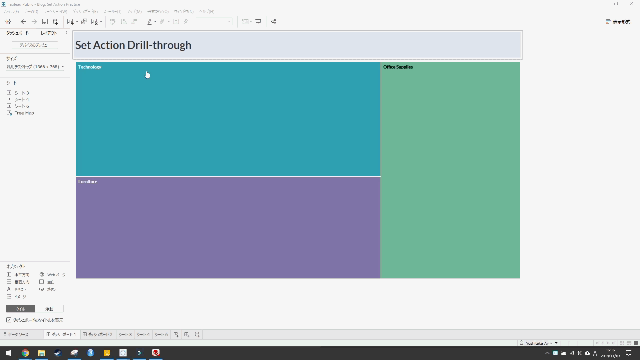Undo with the back arrow toolbar icon

[23, 22]
